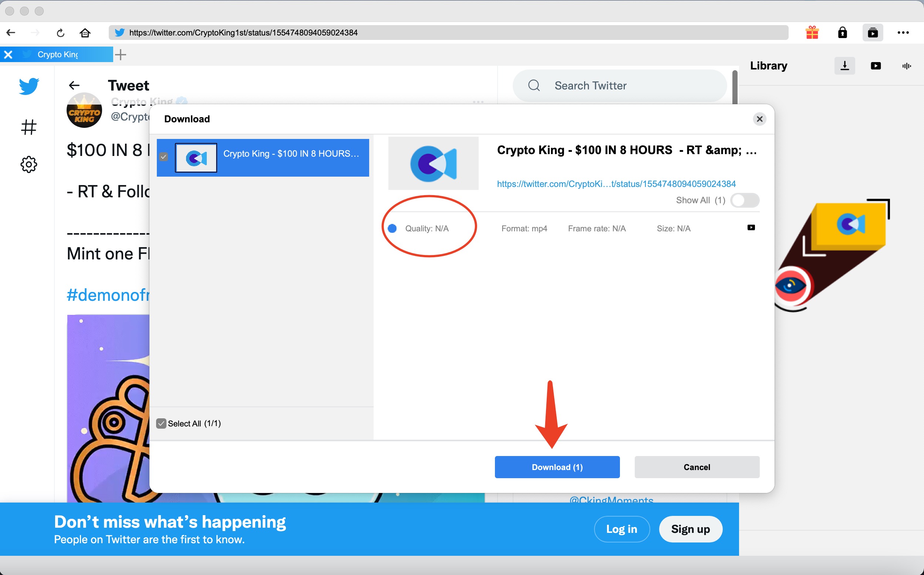Switch Library to the video section icon
This screenshot has height=575, width=924.
pyautogui.click(x=875, y=66)
